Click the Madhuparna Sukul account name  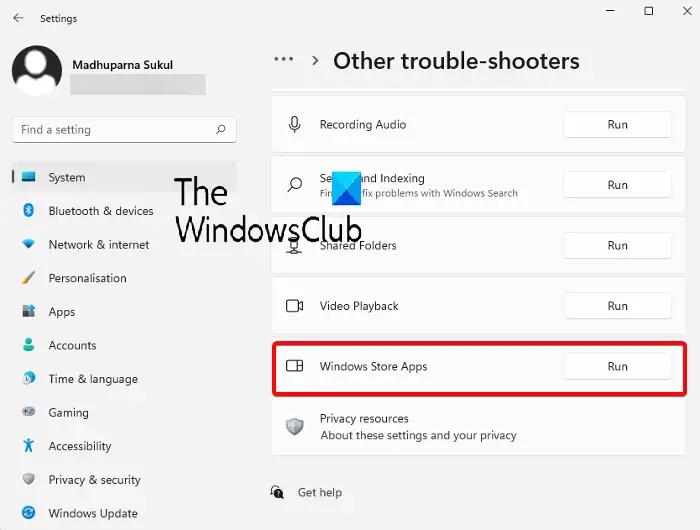click(x=122, y=65)
